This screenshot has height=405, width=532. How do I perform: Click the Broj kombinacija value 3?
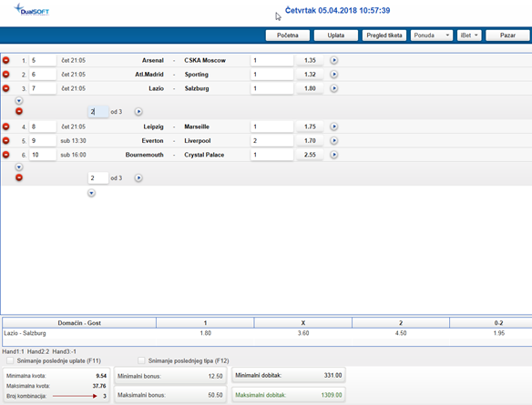coord(105,396)
